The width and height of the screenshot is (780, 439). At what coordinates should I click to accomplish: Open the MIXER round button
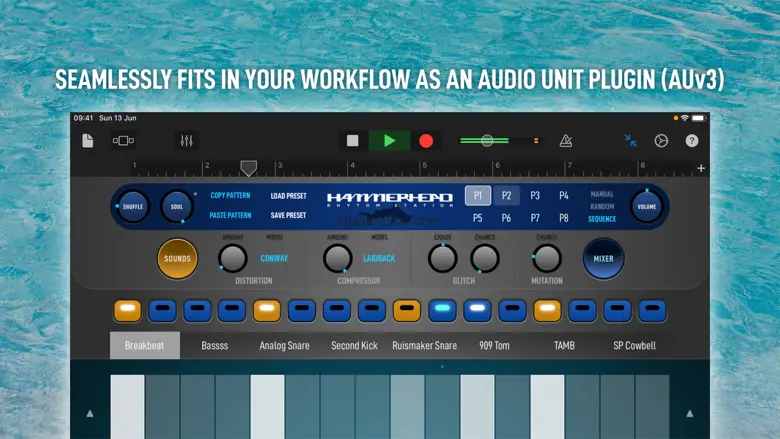tap(603, 259)
